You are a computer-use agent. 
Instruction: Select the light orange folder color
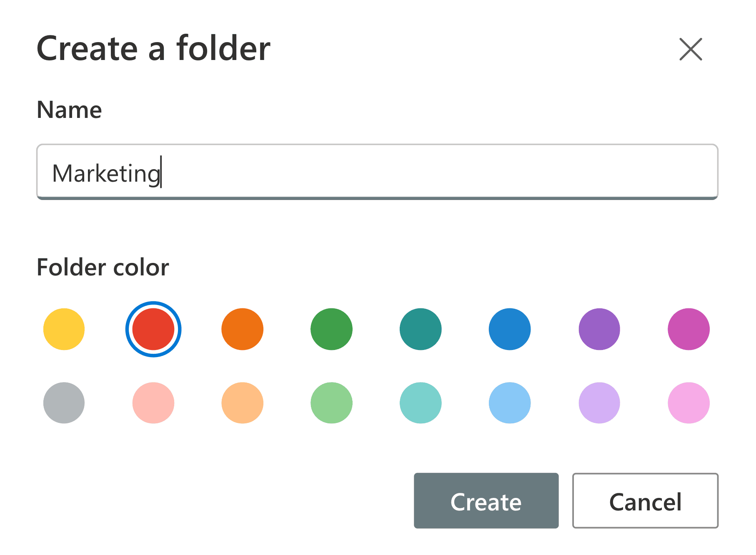tap(242, 403)
